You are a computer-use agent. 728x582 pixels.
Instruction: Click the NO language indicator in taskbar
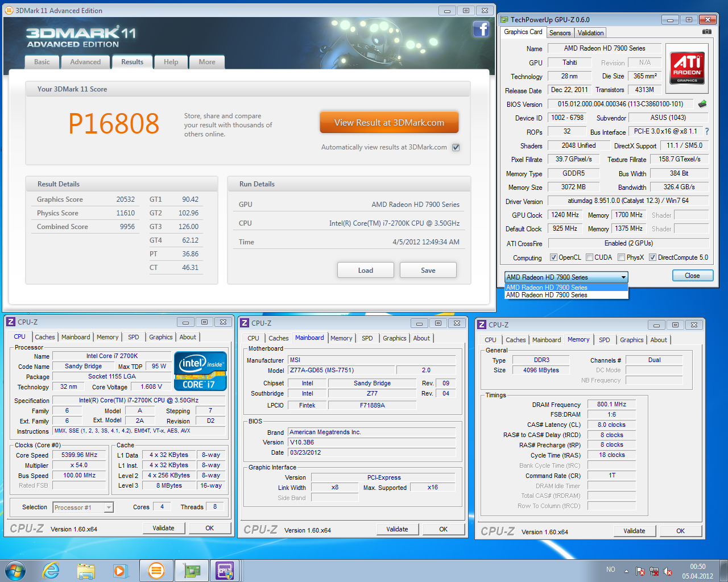(x=610, y=569)
